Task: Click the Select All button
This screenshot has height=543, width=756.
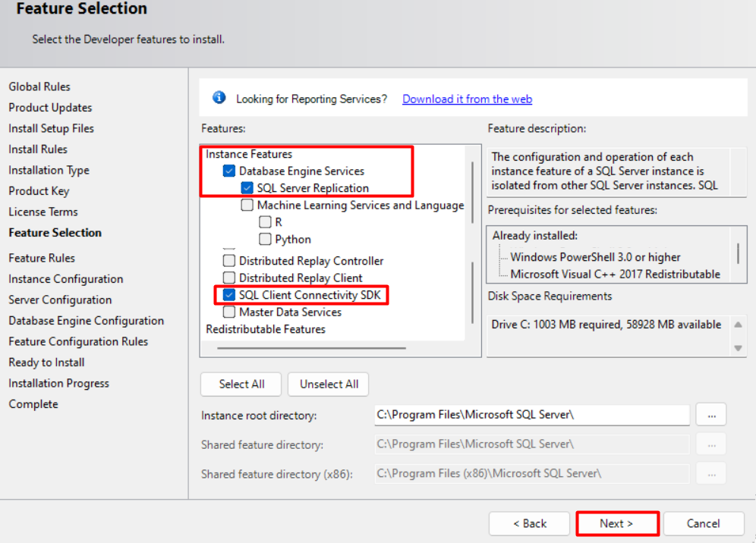Action: [241, 384]
